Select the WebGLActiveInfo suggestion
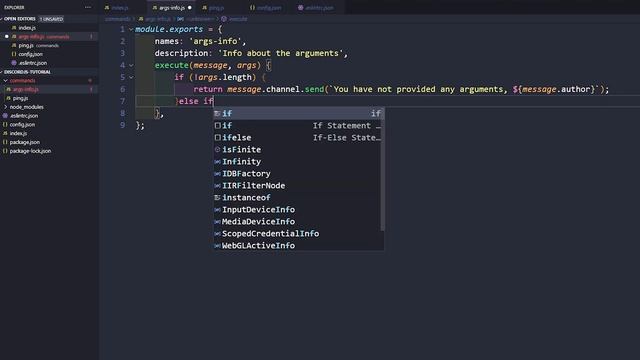This screenshot has width=640, height=360. [298, 245]
